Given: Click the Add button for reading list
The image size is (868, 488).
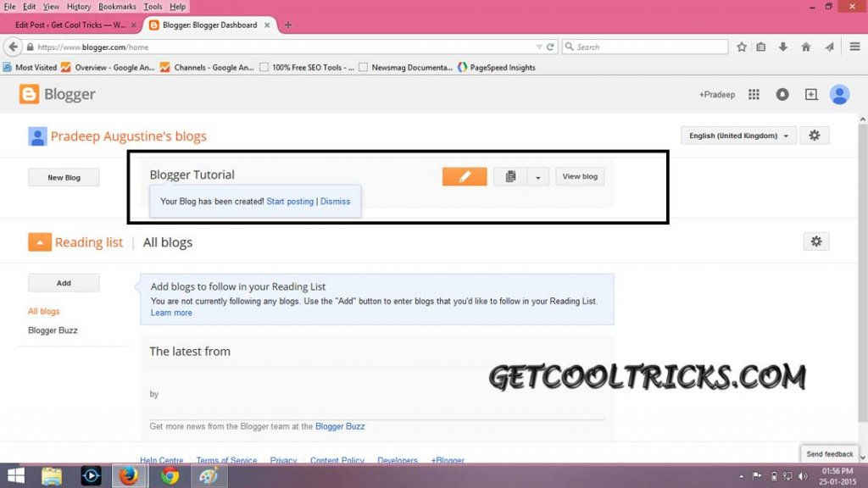Looking at the screenshot, I should 64,283.
